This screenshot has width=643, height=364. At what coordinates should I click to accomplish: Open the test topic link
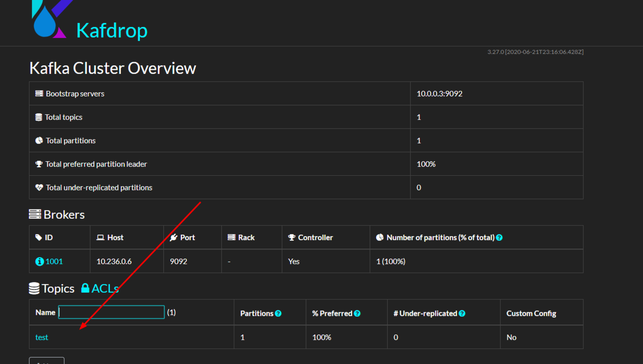[x=42, y=337]
